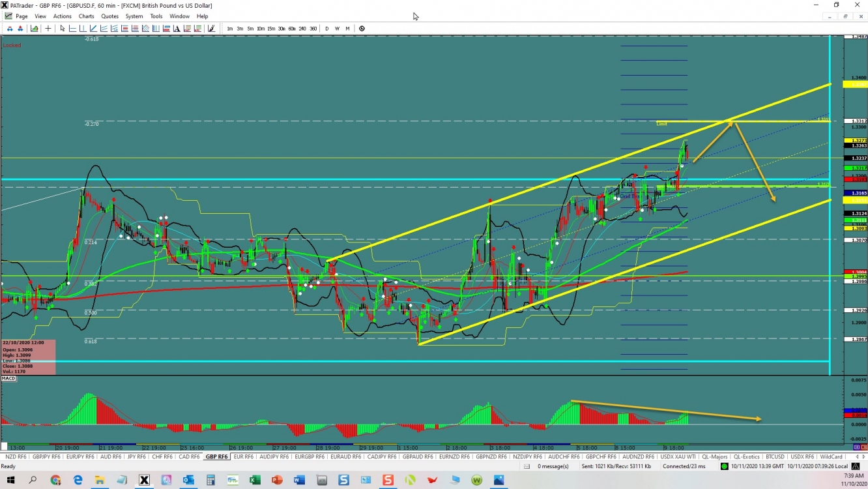Viewport: 868px width, 489px height.
Task: Switch to 30m timeframe
Action: click(282, 29)
